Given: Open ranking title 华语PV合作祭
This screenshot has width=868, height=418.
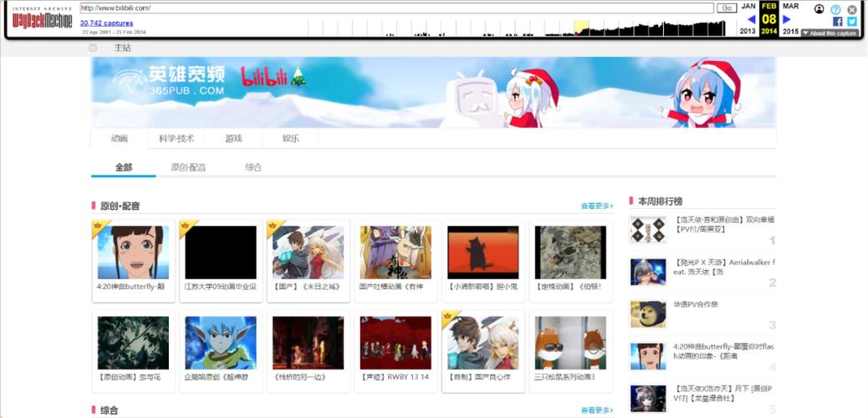Looking at the screenshot, I should tap(696, 304).
